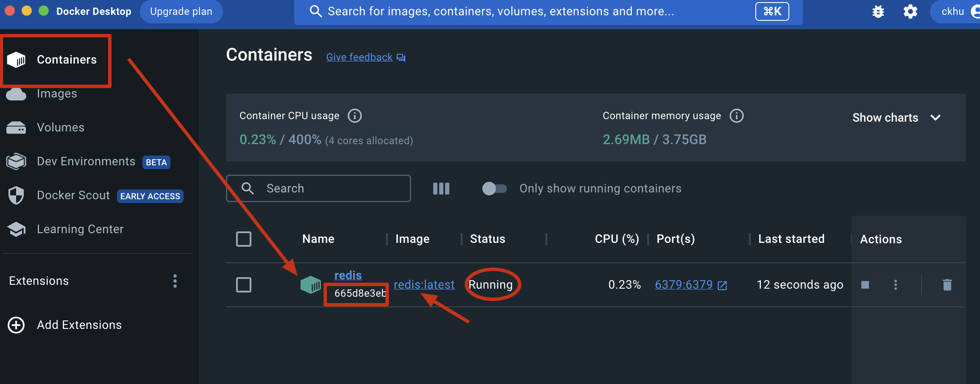980x384 pixels.
Task: Click the Dev Environments box icon
Action: click(16, 161)
